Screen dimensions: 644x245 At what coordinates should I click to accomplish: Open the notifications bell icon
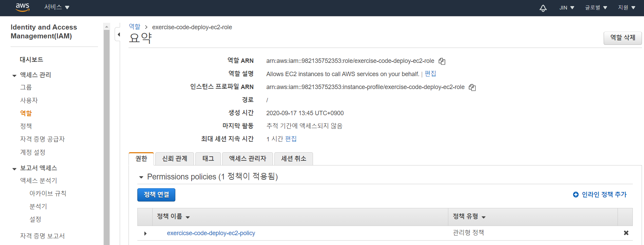tap(543, 8)
